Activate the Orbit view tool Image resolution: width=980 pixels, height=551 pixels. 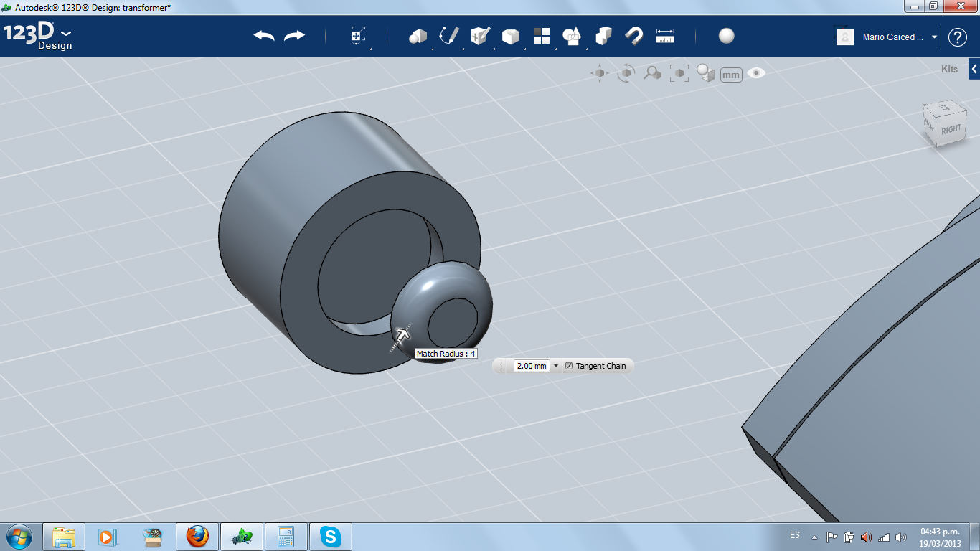pyautogui.click(x=626, y=73)
